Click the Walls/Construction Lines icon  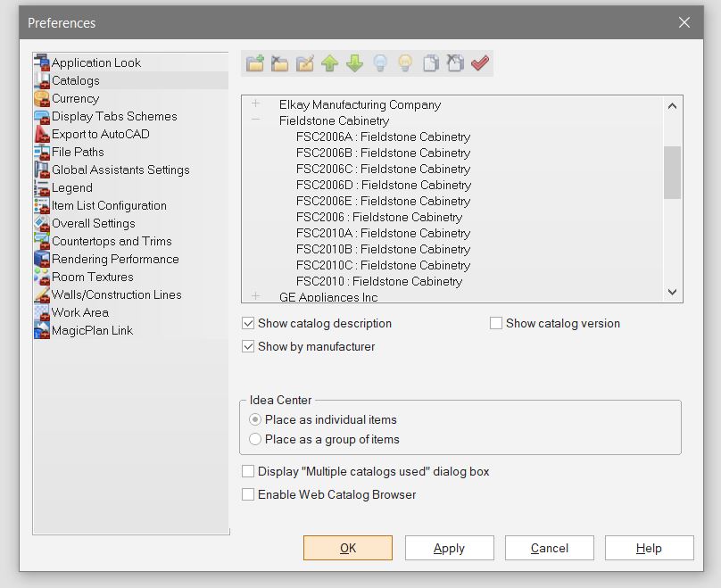pyautogui.click(x=42, y=294)
